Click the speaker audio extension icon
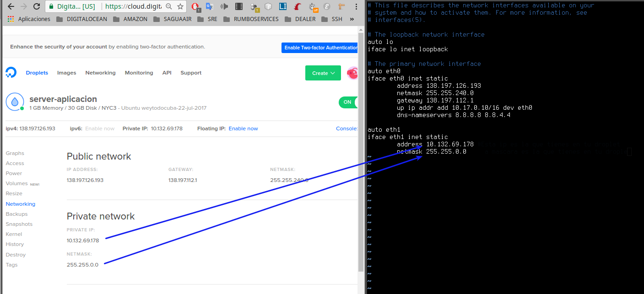The width and height of the screenshot is (644, 294). tap(224, 6)
